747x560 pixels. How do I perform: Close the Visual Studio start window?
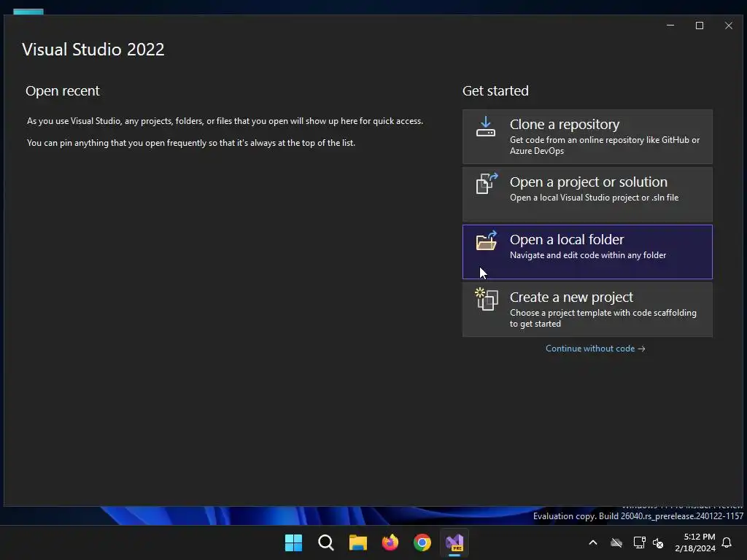coord(729,26)
